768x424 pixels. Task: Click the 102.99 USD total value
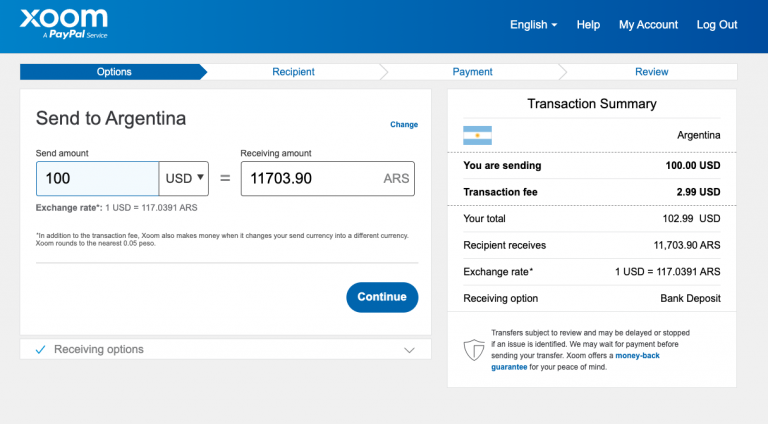click(x=691, y=218)
